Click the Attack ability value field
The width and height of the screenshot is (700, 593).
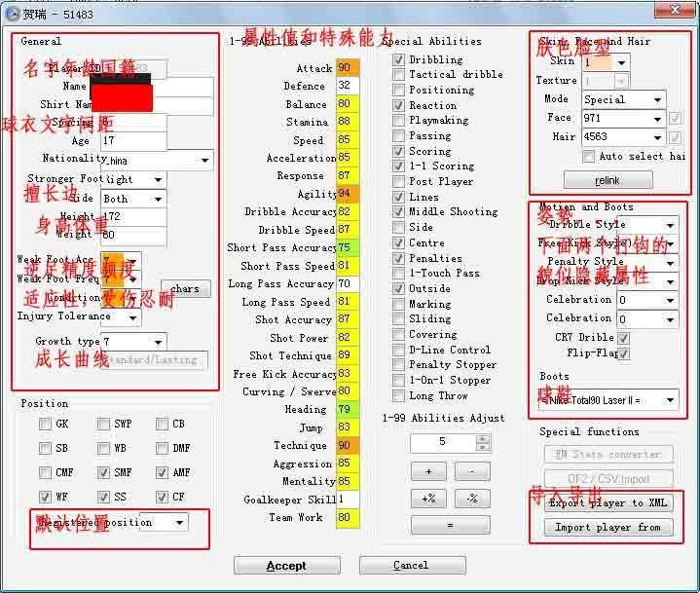pos(348,68)
